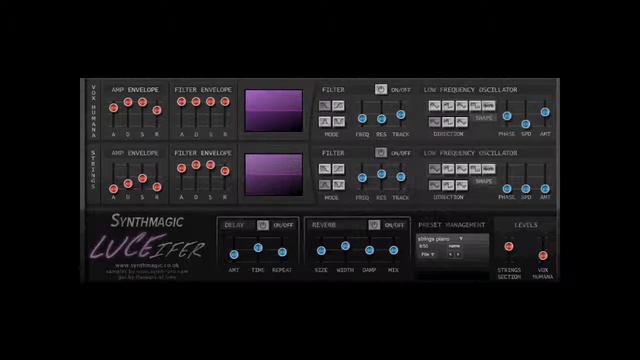
Task: Click Vox Humana LFO AMT slider knob
Action: 545,112
